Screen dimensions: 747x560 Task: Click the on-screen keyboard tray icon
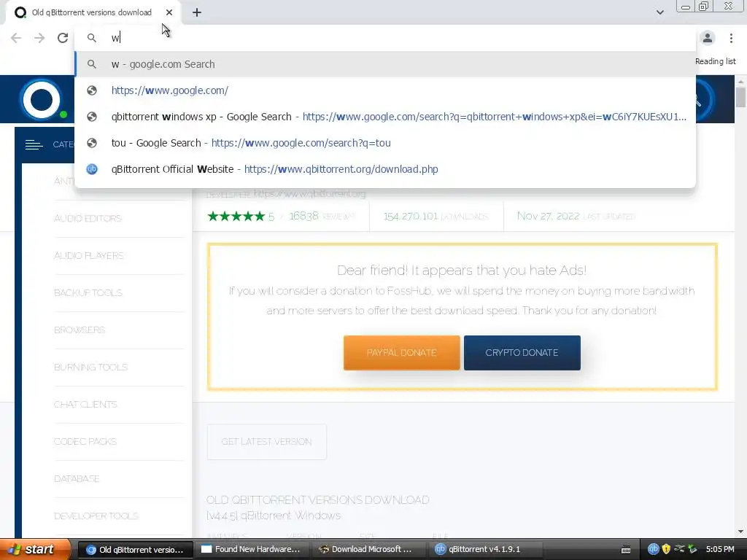click(626, 550)
